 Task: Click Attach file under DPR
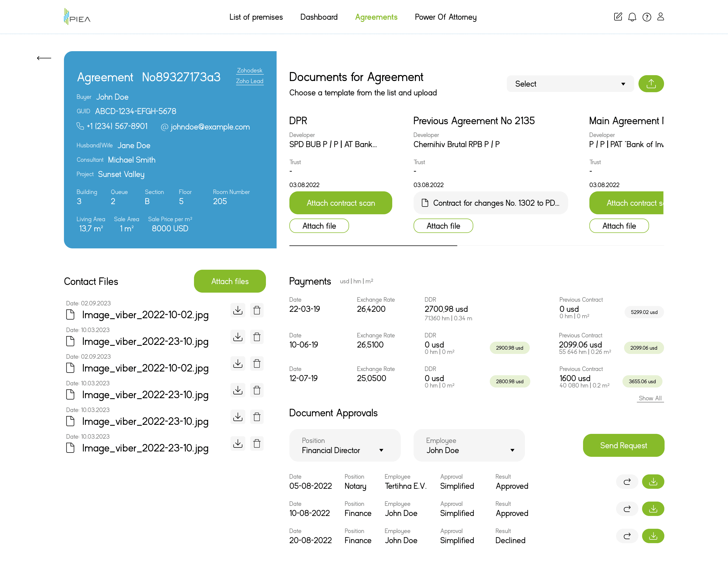coord(319,226)
